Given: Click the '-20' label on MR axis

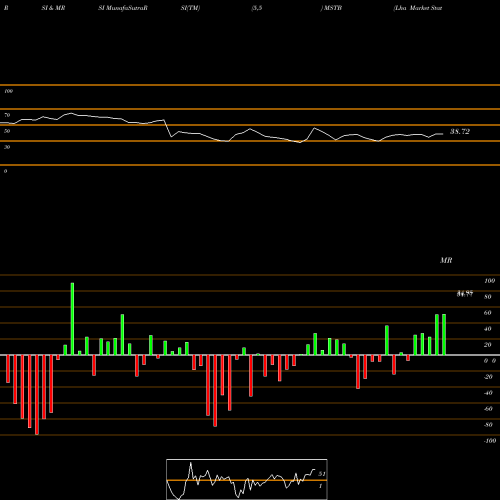Looking at the screenshot, I should [488, 377].
